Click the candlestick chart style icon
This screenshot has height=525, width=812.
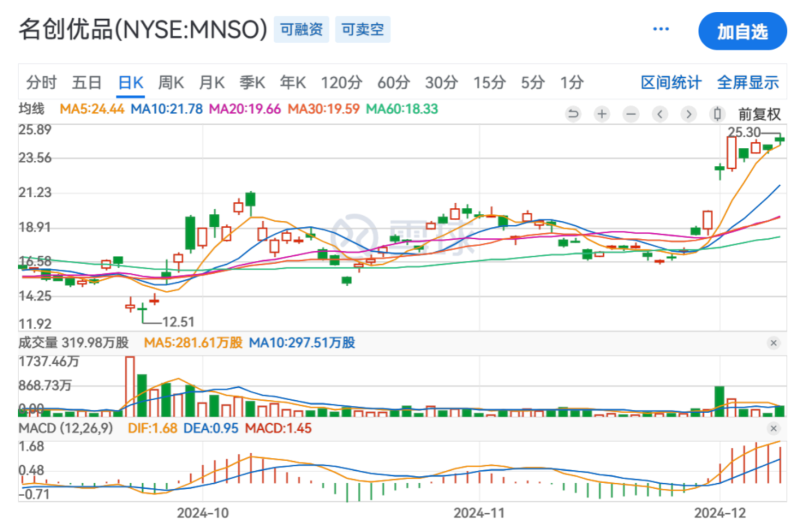[717, 115]
